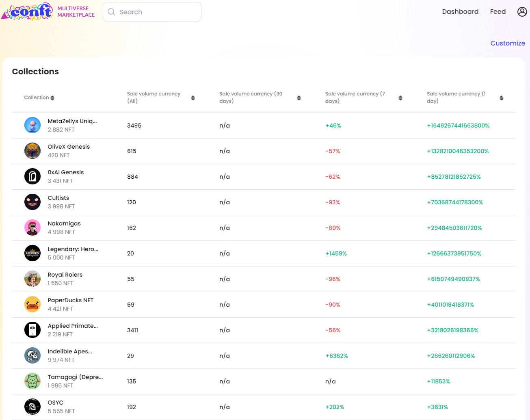This screenshot has width=530, height=420.
Task: Open the Tamagogi collection avatar
Action: (32, 381)
